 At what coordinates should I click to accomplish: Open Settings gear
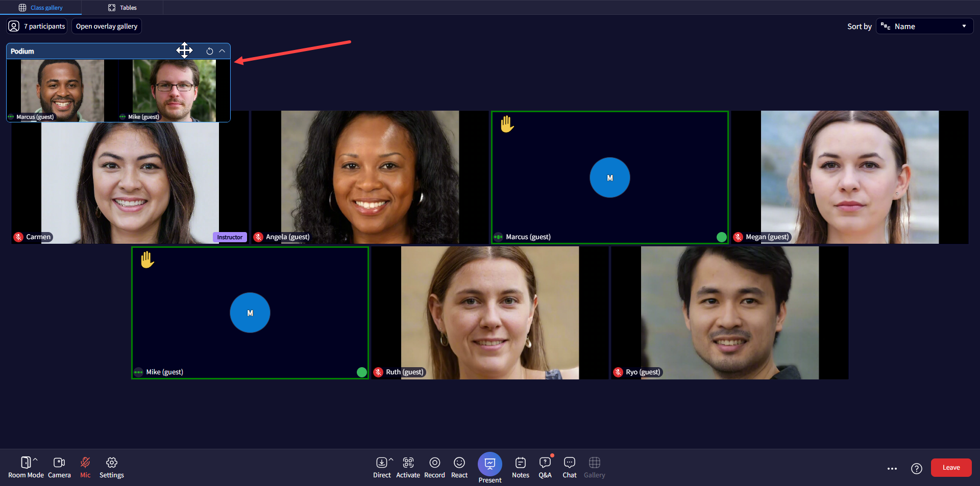tap(112, 467)
